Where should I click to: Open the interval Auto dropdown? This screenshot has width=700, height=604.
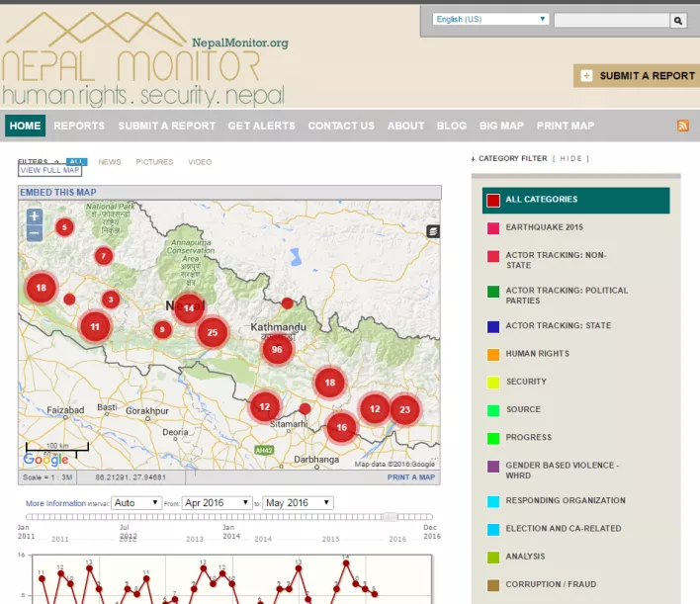[x=136, y=503]
